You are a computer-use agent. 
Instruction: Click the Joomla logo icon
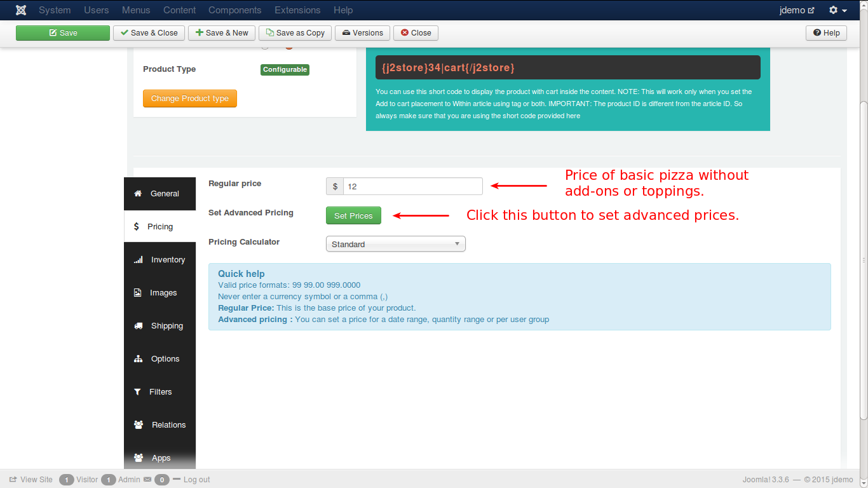pyautogui.click(x=21, y=10)
